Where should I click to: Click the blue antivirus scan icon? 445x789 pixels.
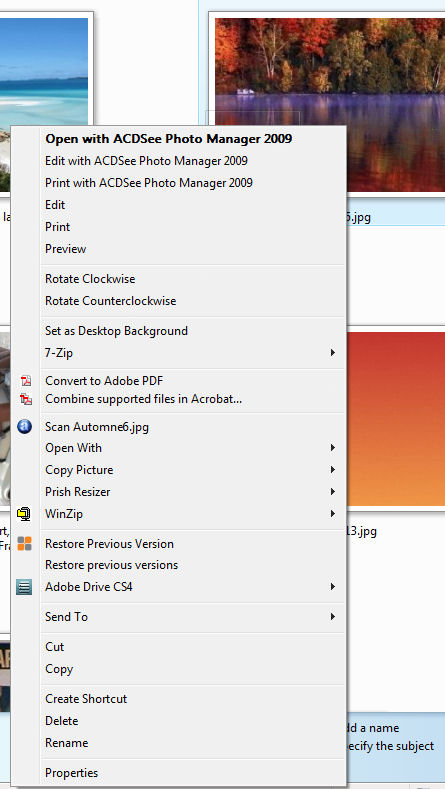coord(24,427)
